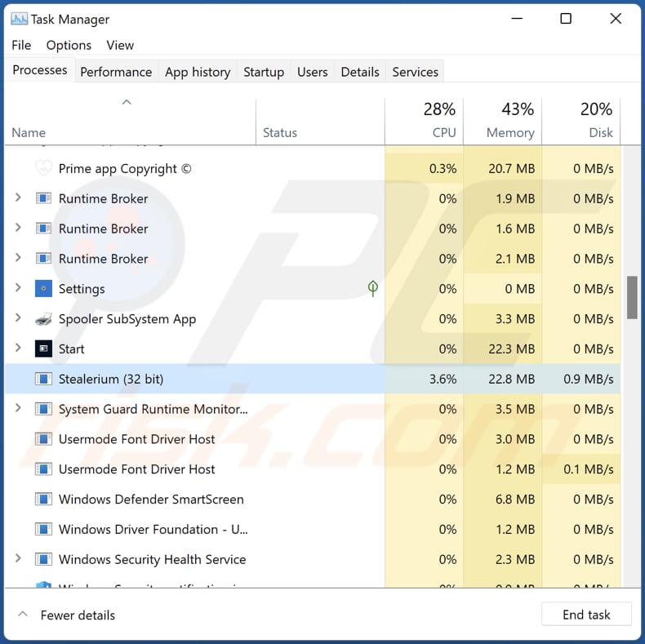
Task: Click the green leaf suspended status icon
Action: click(372, 288)
